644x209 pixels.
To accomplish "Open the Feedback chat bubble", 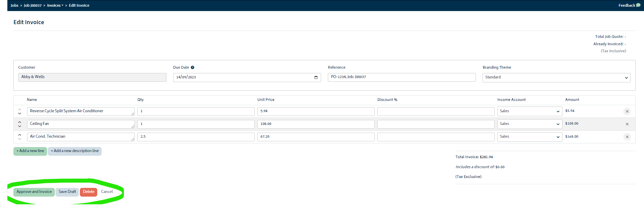I will coord(638,5).
